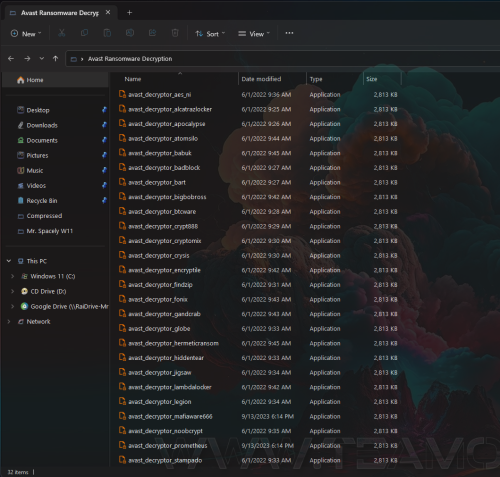Screen dimensions: 500x477
Task: Select file avast_decryptor_apocalypse
Action: (x=167, y=124)
